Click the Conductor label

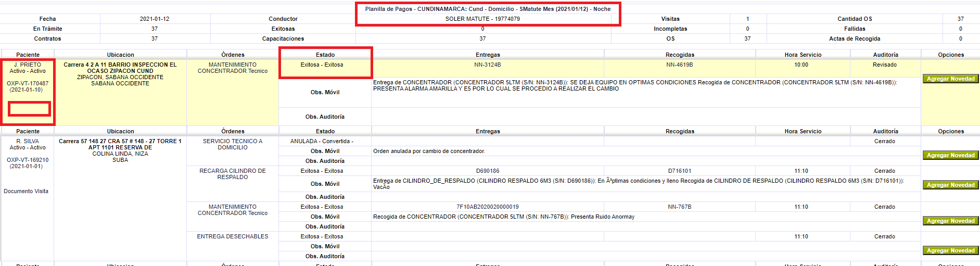283,19
